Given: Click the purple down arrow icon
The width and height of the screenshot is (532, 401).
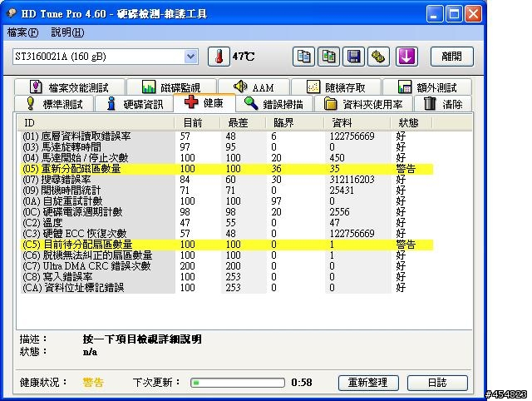Looking at the screenshot, I should 406,57.
